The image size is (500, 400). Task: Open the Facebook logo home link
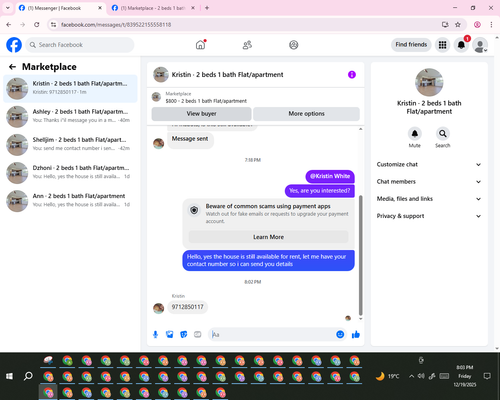click(x=14, y=45)
